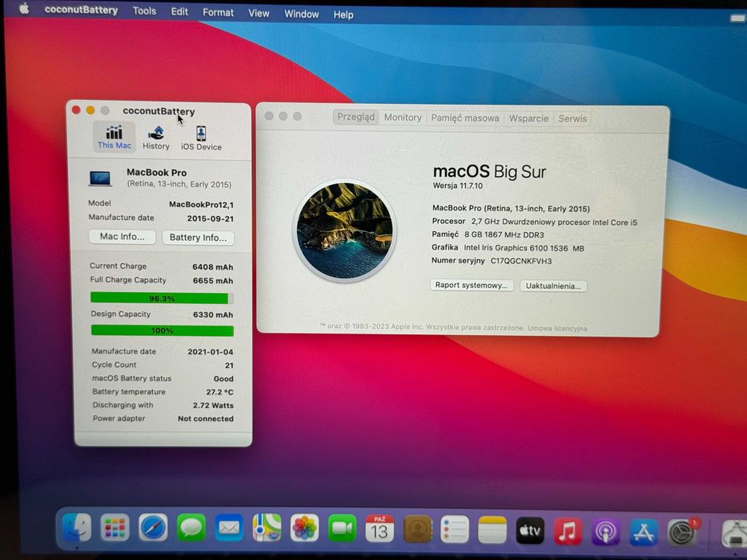Click the 2.72 Watts discharging value
The height and width of the screenshot is (560, 747).
tap(213, 406)
